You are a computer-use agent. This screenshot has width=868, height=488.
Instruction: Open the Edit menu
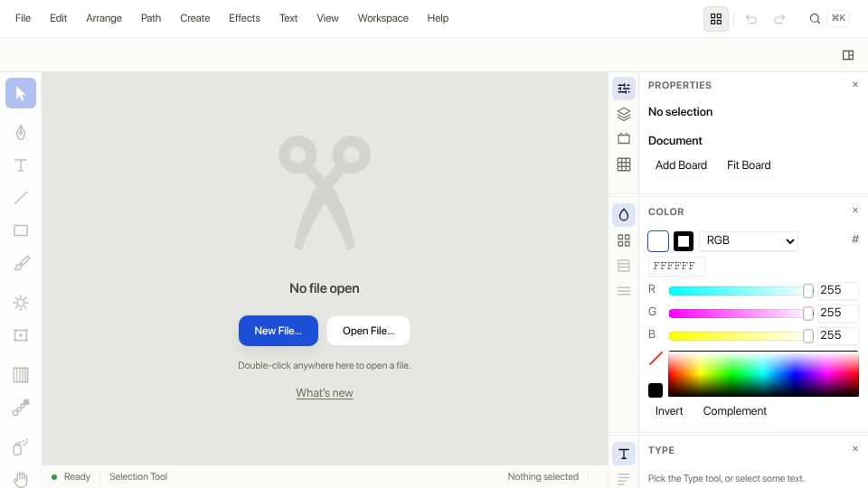58,18
